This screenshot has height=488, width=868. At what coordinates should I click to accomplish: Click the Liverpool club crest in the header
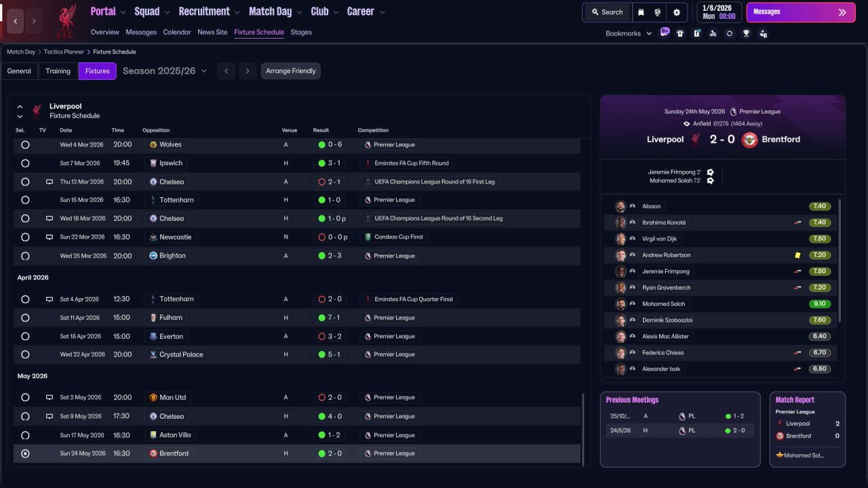(66, 21)
